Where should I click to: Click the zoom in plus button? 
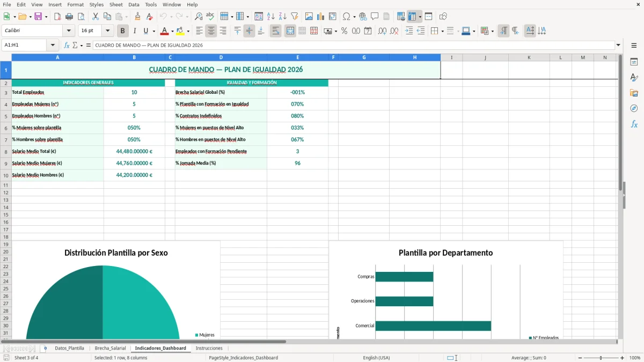tap(622, 358)
